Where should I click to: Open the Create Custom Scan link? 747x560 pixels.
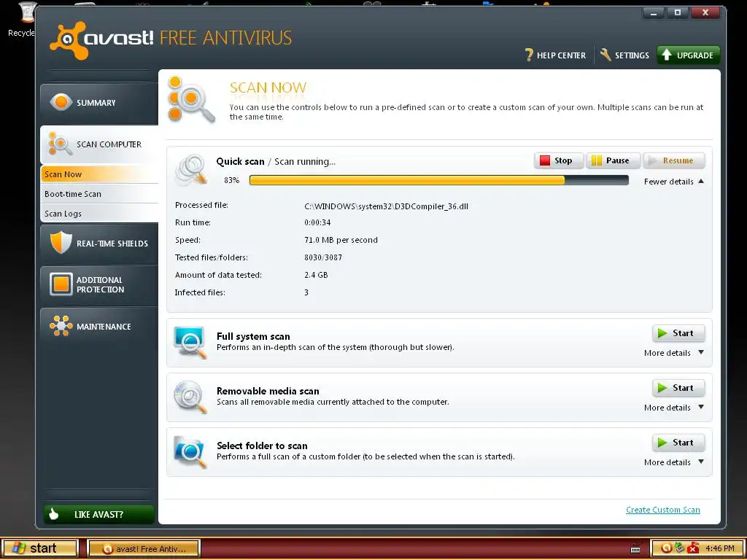pos(662,510)
